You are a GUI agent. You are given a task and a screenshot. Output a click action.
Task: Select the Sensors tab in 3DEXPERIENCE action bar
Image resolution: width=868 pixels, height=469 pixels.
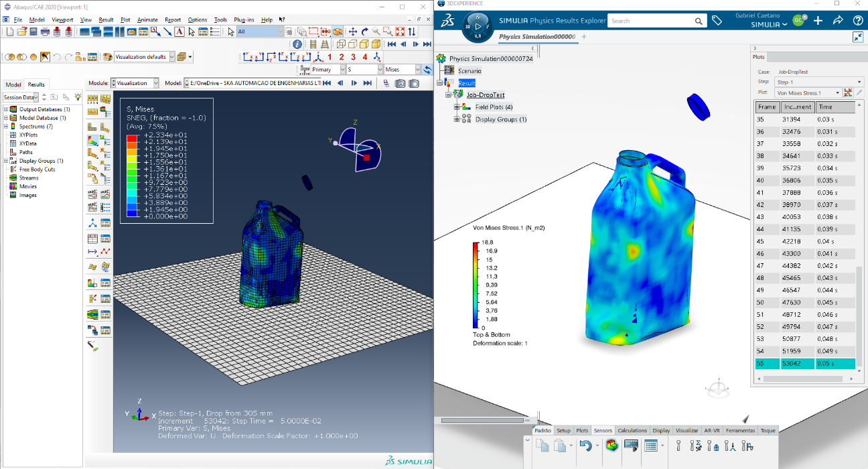click(603, 431)
